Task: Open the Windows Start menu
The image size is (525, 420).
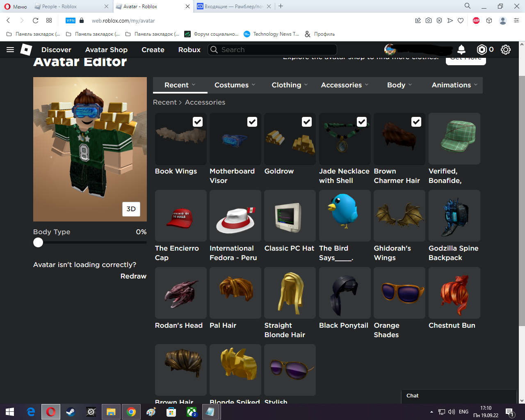Action: (x=10, y=412)
